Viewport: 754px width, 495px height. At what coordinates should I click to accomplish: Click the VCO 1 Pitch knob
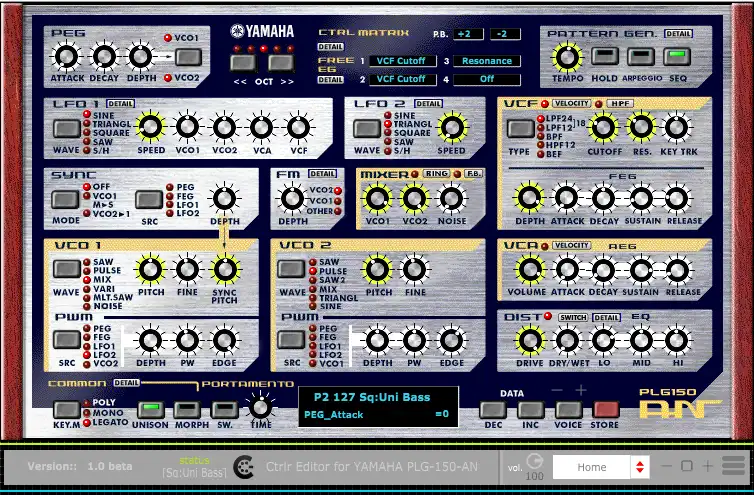point(151,269)
